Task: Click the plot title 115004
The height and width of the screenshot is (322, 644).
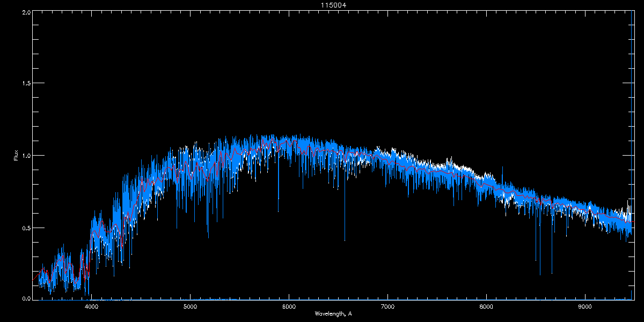Action: coord(333,5)
